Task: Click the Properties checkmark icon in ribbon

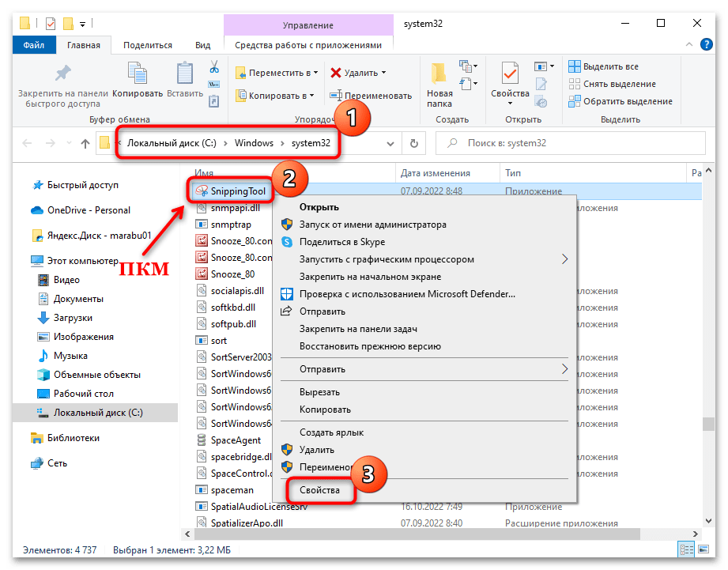Action: point(510,75)
